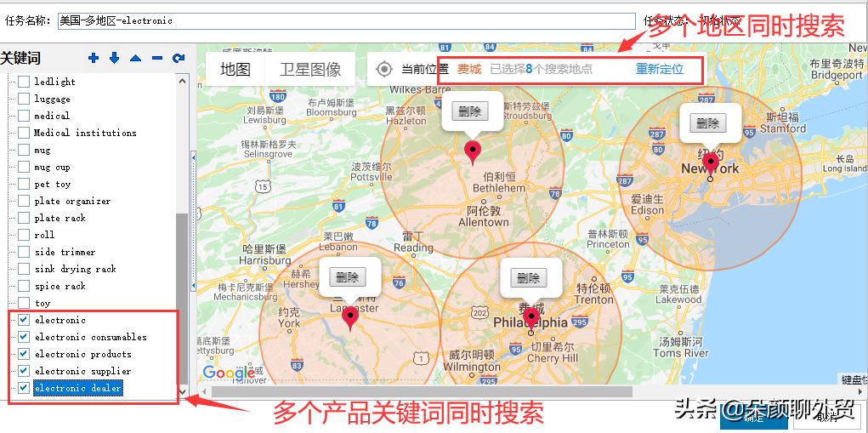This screenshot has width=868, height=433.
Task: Select the 'plate rack' keyword label
Action: (60, 218)
